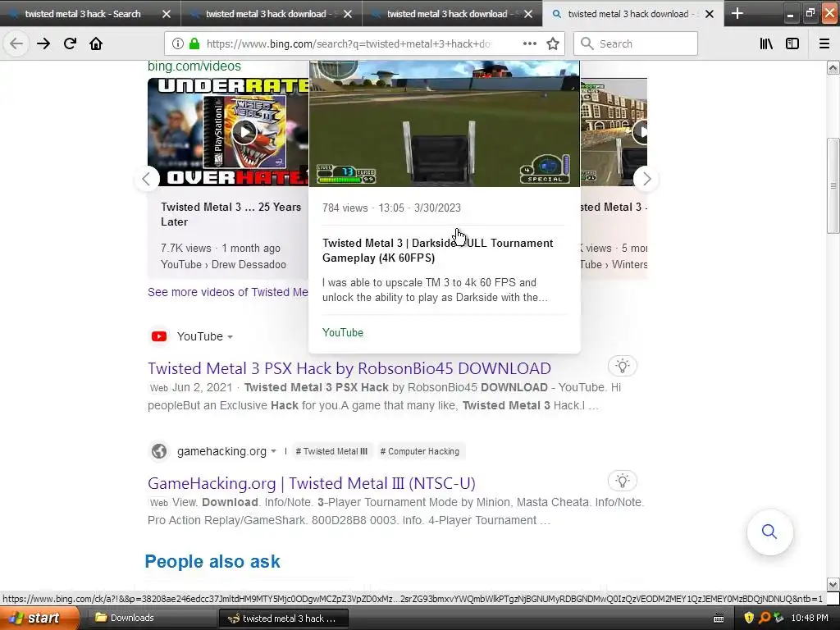
Task: Switch to first tab twisted metal 3 hack - Search
Action: [83, 14]
